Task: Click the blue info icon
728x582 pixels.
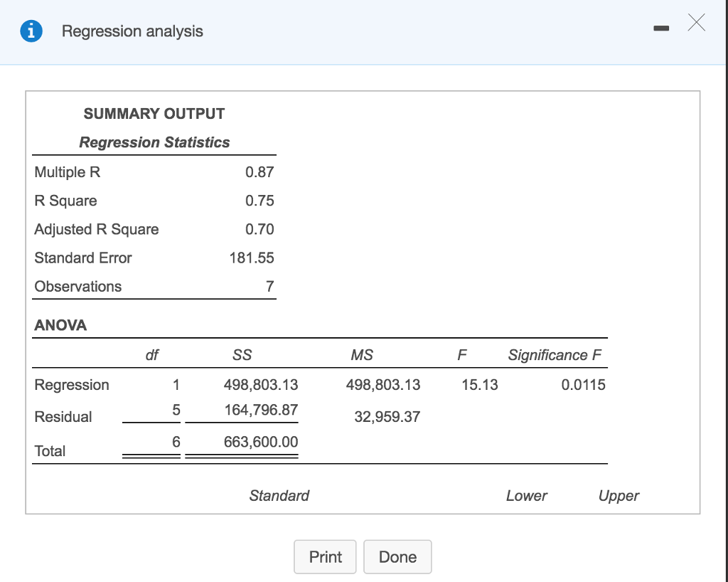Action: pos(28,31)
